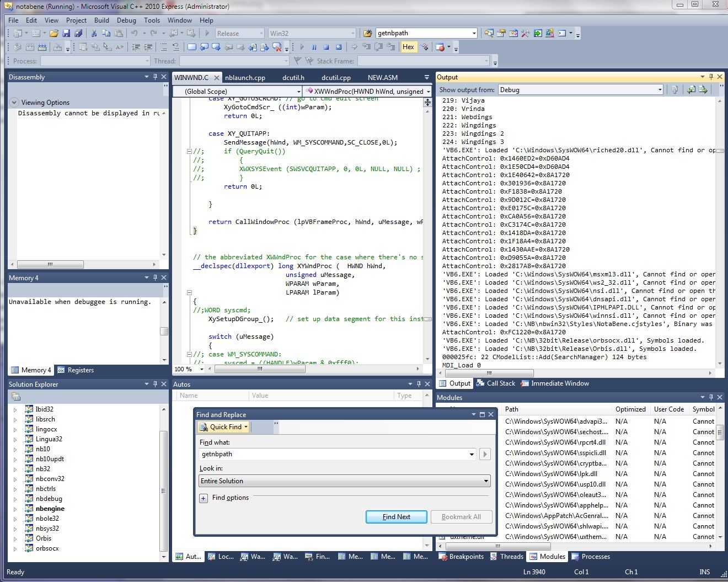Switch to the Breakpoints tab
Viewport: 728px width, 582px height.
(x=462, y=557)
